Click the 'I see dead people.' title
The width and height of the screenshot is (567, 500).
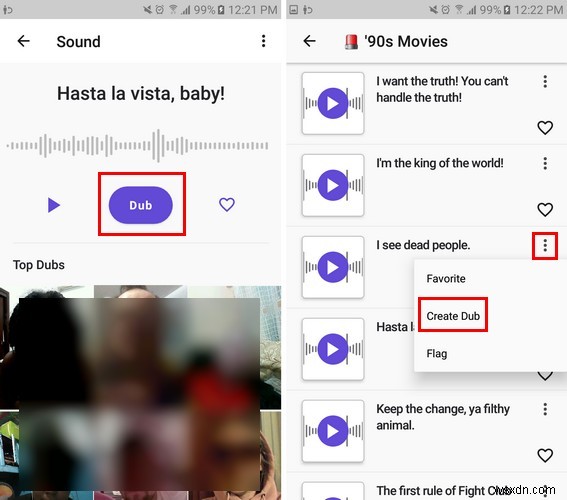423,245
